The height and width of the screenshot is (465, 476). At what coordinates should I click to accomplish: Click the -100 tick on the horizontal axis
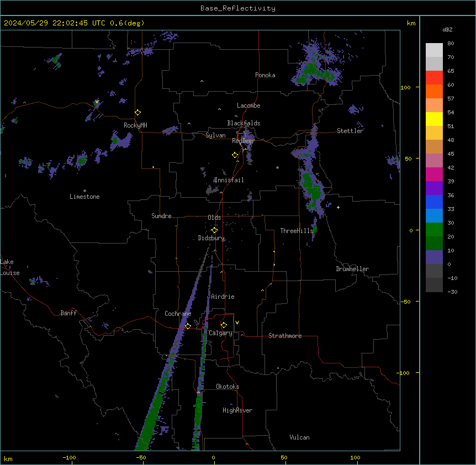(69, 457)
